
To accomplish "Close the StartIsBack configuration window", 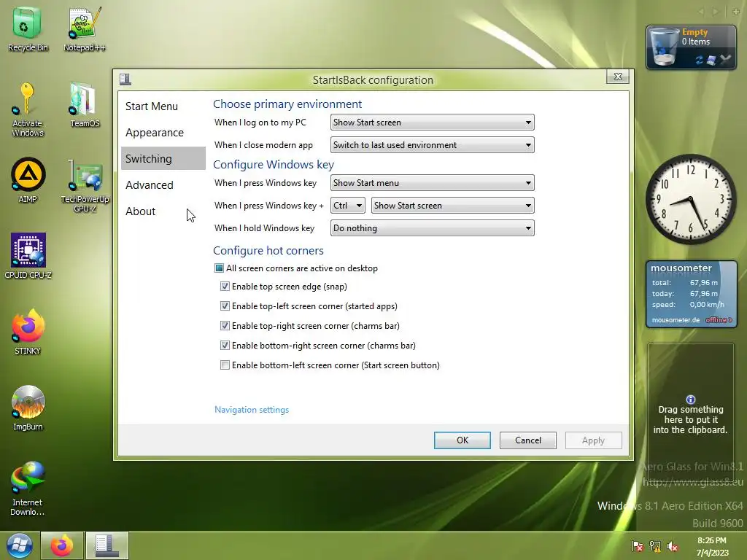I will pyautogui.click(x=618, y=77).
